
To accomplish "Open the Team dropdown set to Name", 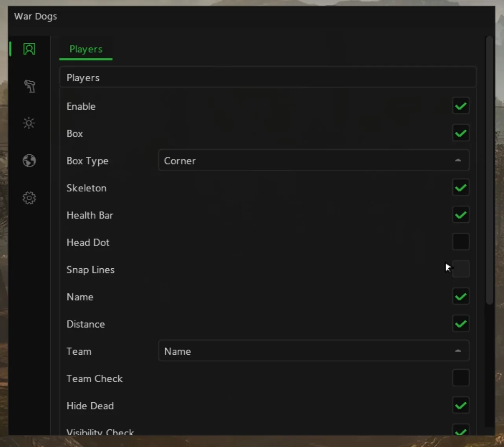I will [x=314, y=351].
